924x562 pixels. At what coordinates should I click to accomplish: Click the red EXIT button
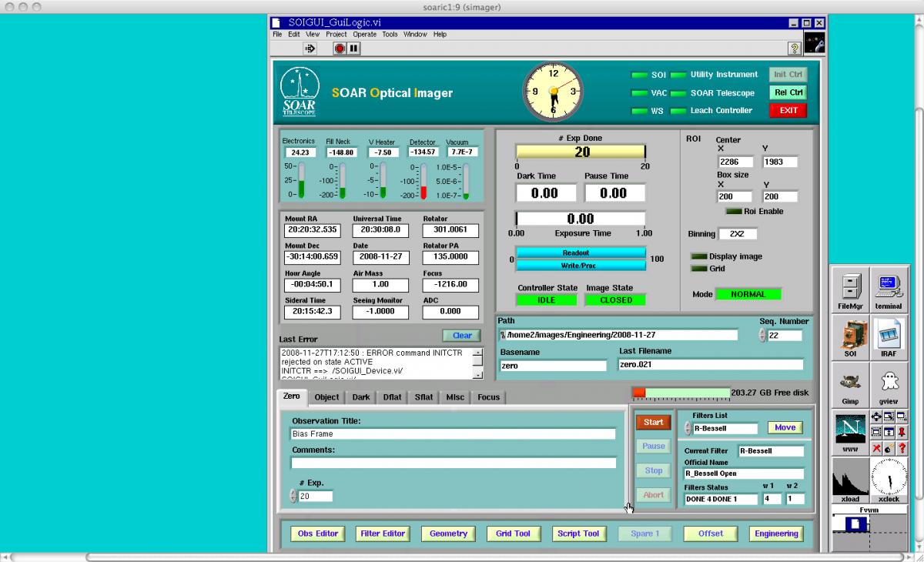point(788,110)
